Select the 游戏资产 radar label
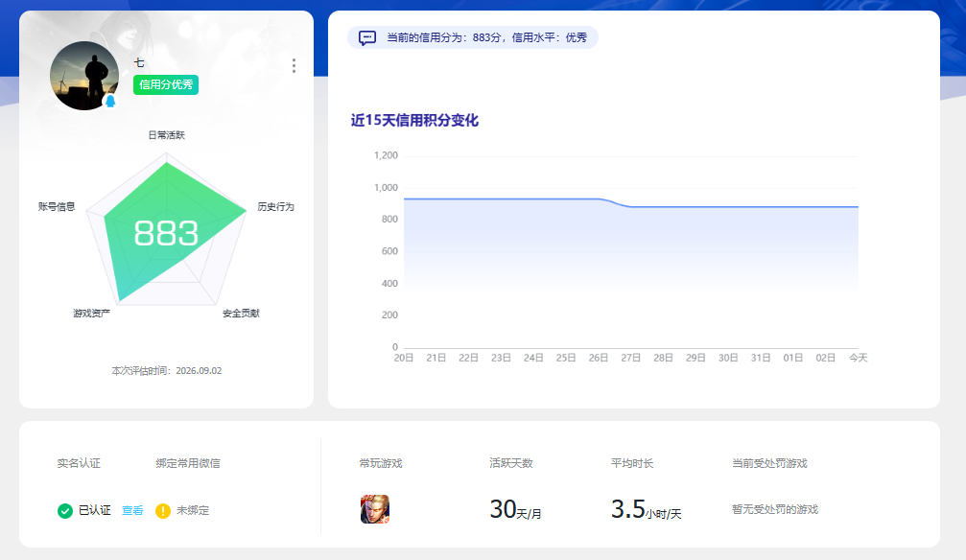 pyautogui.click(x=92, y=313)
